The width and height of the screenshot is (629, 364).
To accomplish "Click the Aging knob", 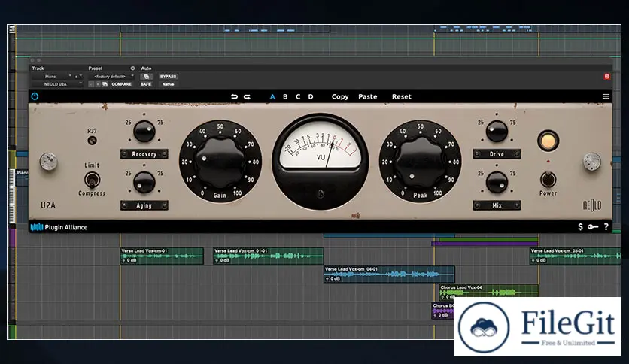I will (144, 183).
